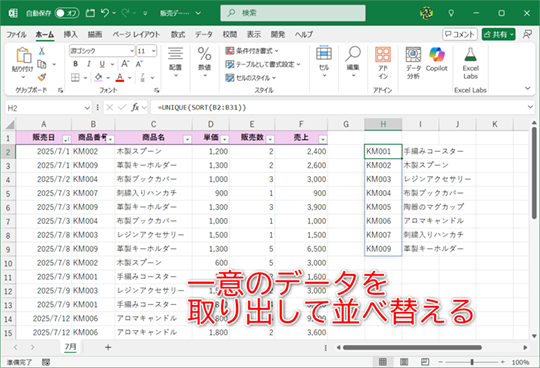Open the データ ribbon tab
540x368 pixels.
204,34
